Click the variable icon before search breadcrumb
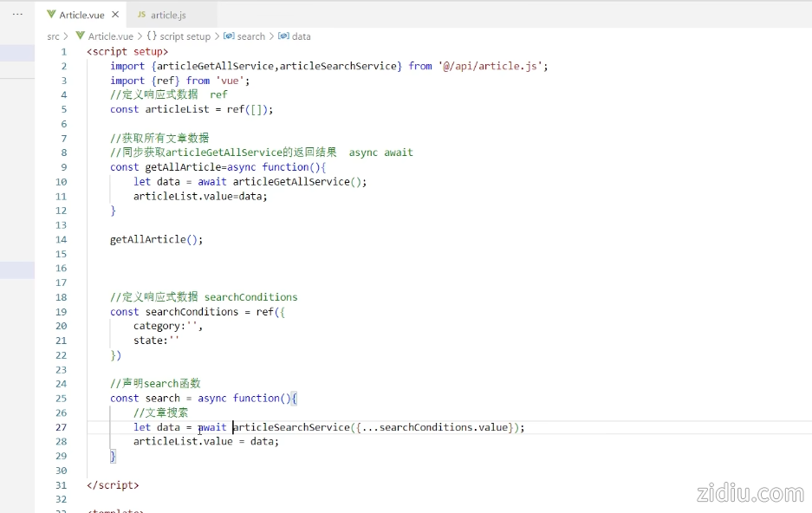Viewport: 812px width, 513px height. 229,36
